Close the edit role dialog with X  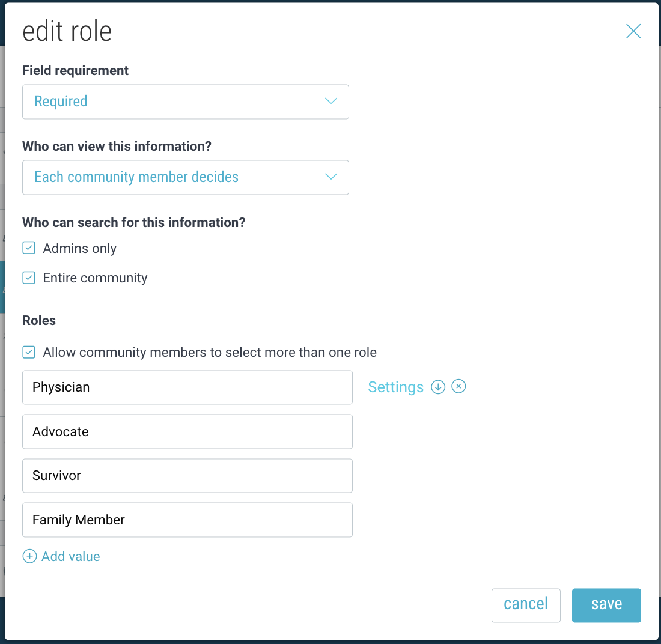coord(633,32)
